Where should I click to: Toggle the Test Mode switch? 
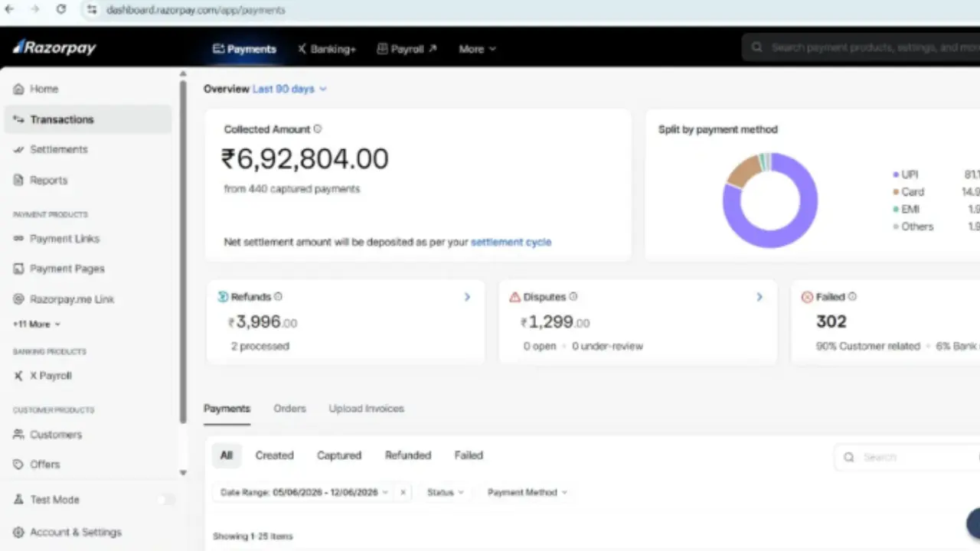(x=166, y=500)
